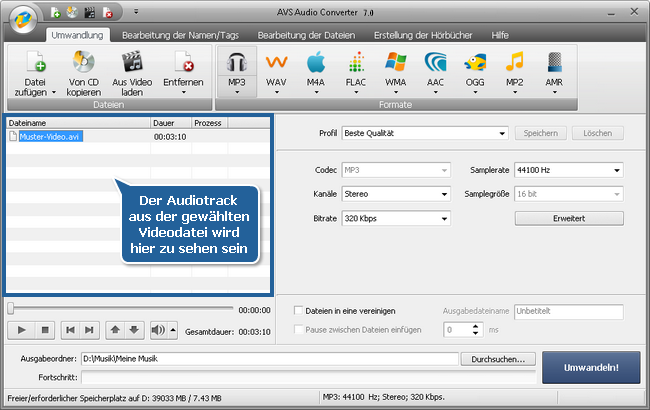The image size is (650, 410).
Task: Select the AAC format icon
Action: tap(435, 63)
